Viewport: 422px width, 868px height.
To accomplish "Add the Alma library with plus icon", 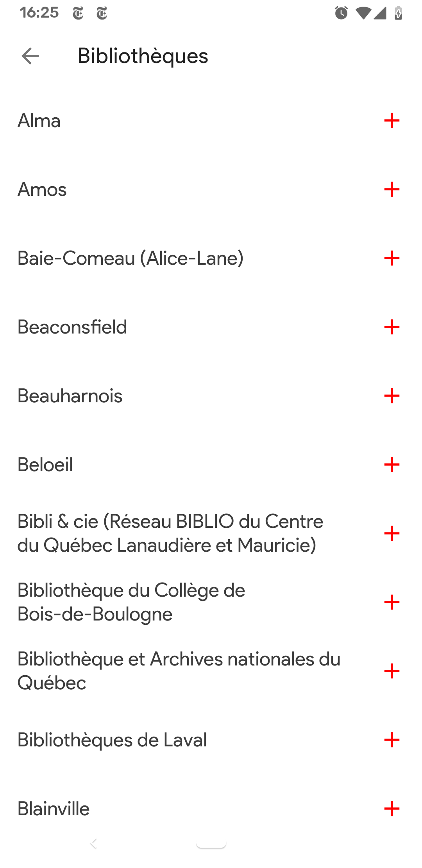I will click(392, 120).
